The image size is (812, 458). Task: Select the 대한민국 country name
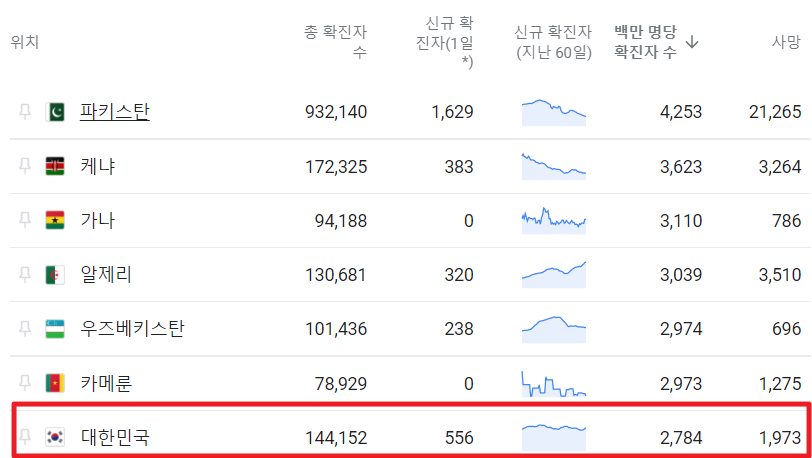coord(115,437)
